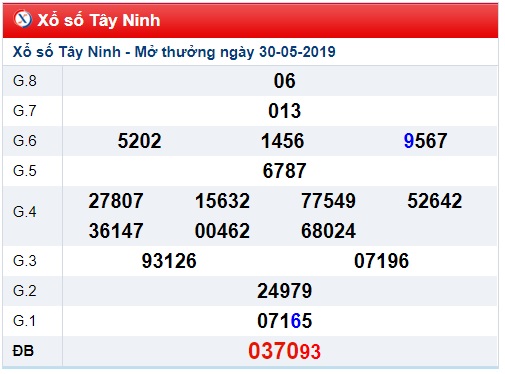This screenshot has height=374, width=505.
Task: Select G.4 number 36147
Action: click(116, 231)
